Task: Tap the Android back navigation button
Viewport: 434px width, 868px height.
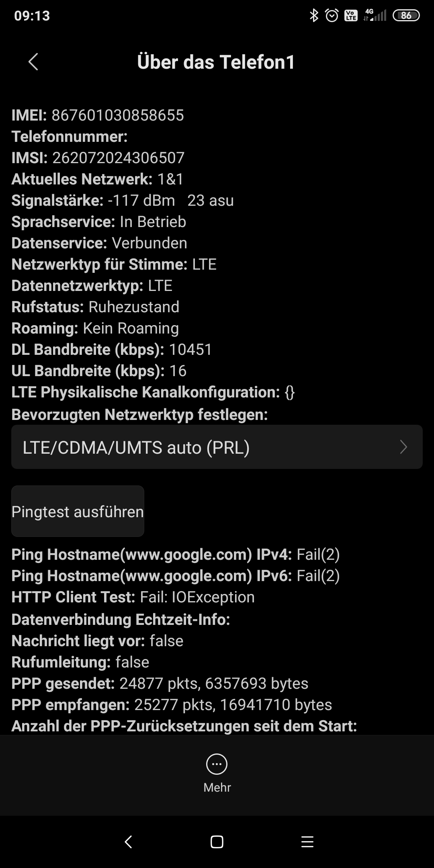Action: tap(128, 841)
